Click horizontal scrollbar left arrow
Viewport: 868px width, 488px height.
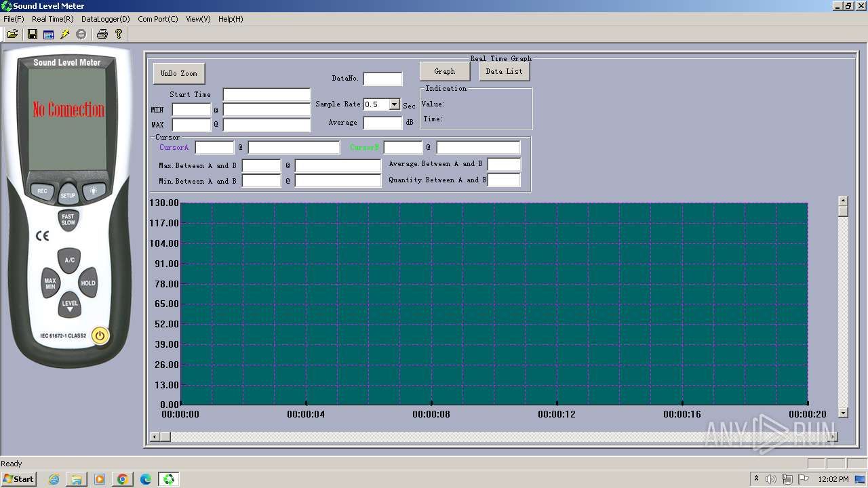point(155,436)
